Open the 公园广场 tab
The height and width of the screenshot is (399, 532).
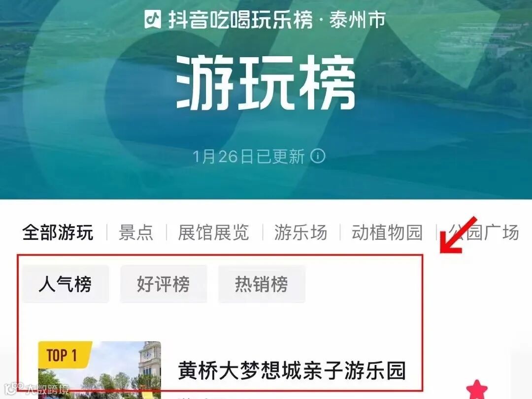coord(484,233)
